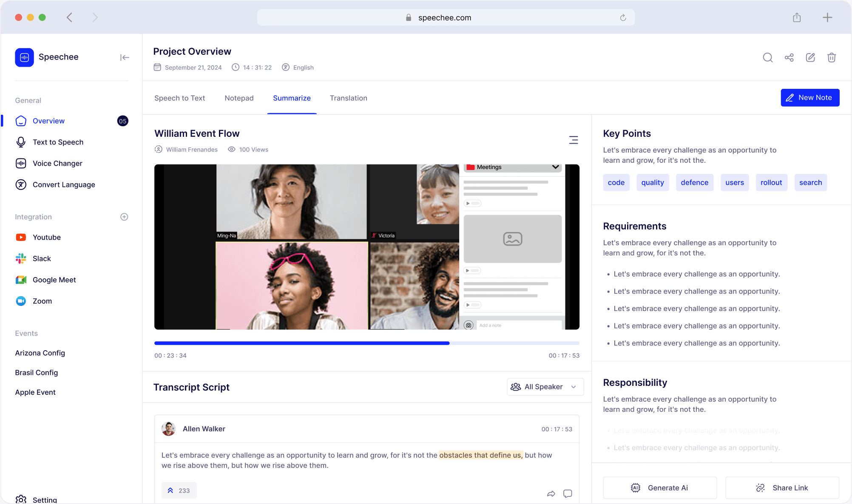
Task: Seek on the video progress bar
Action: point(366,343)
